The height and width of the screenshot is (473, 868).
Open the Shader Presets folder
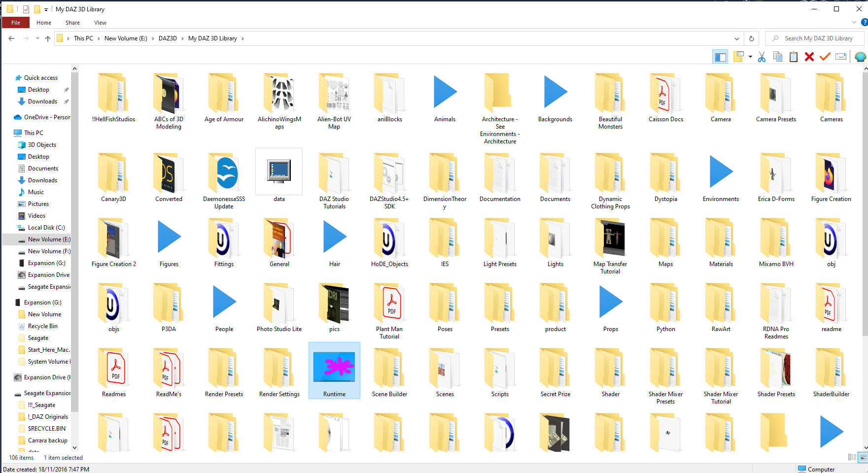pos(776,373)
